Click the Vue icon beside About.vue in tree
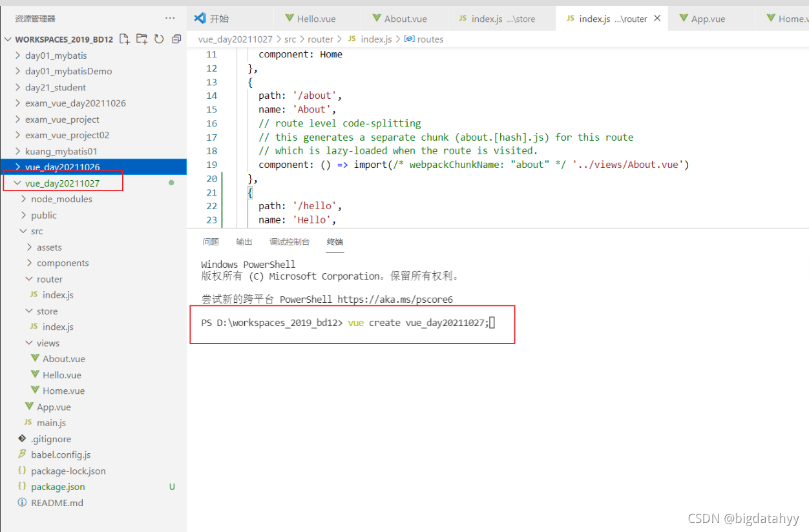This screenshot has width=809, height=532. tap(35, 358)
